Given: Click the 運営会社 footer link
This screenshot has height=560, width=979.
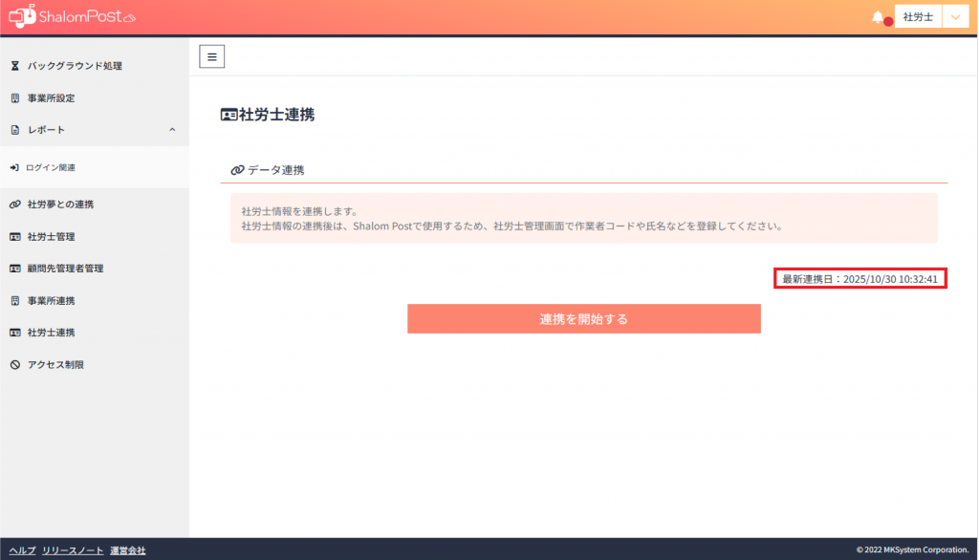Looking at the screenshot, I should [x=127, y=550].
